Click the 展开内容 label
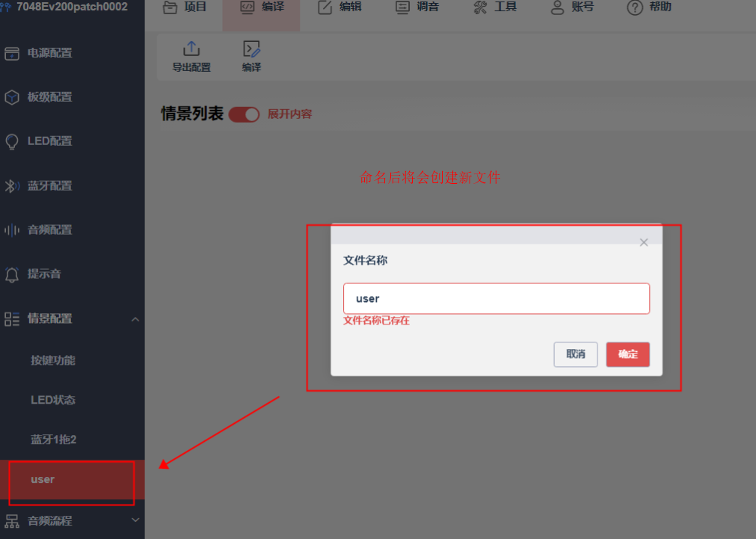The width and height of the screenshot is (756, 539). (x=290, y=114)
